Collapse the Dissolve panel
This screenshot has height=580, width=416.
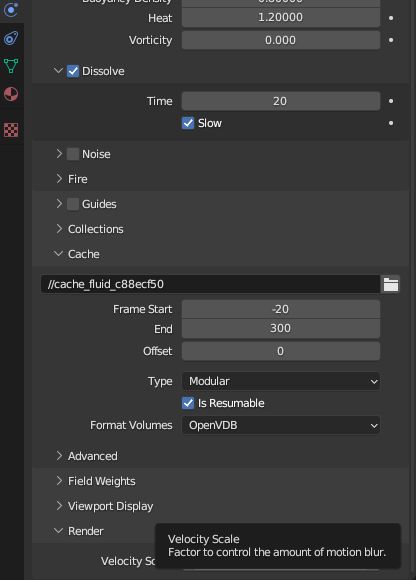[x=58, y=70]
